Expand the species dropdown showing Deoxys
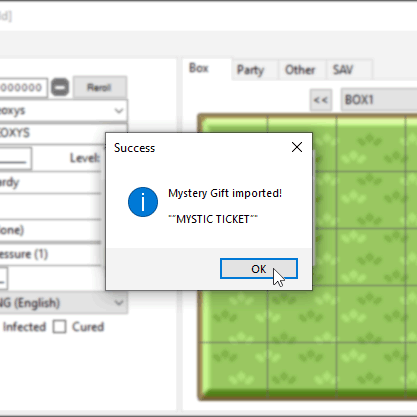 (63, 110)
